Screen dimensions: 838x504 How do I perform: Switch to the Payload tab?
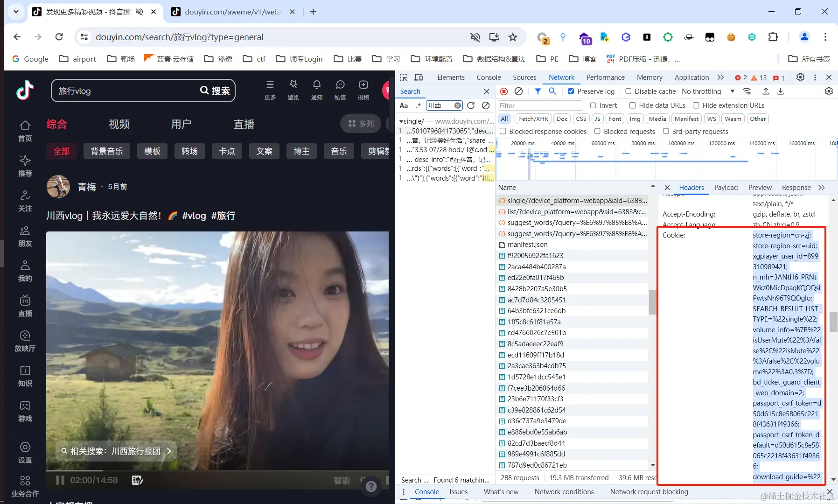[x=726, y=188]
